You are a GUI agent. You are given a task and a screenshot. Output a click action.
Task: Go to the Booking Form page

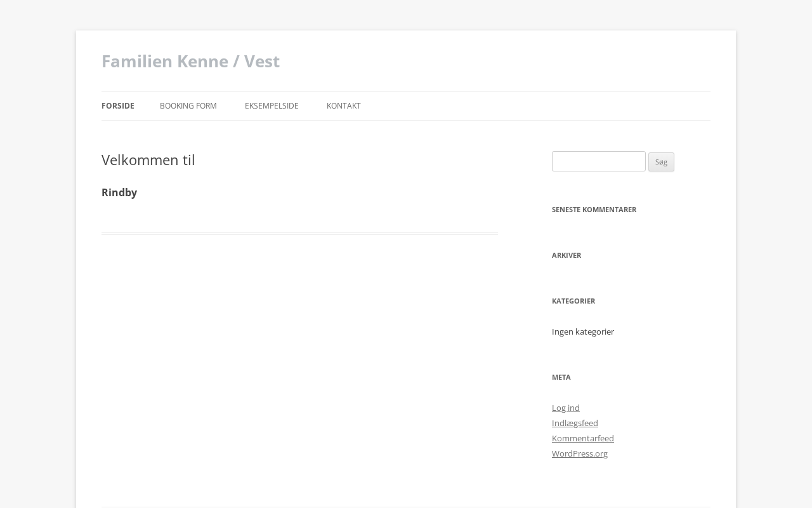(188, 106)
